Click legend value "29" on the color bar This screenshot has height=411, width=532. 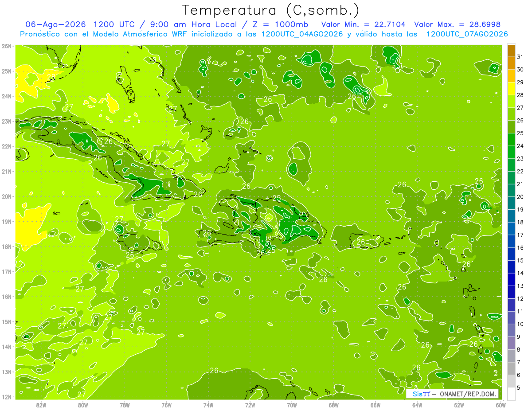520,82
